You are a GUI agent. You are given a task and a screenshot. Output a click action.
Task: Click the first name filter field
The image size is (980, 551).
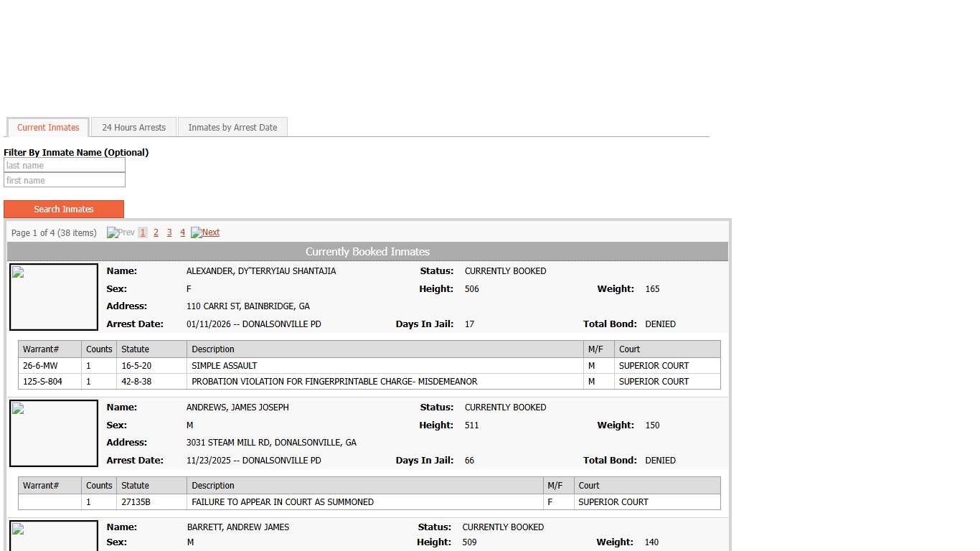click(x=65, y=181)
